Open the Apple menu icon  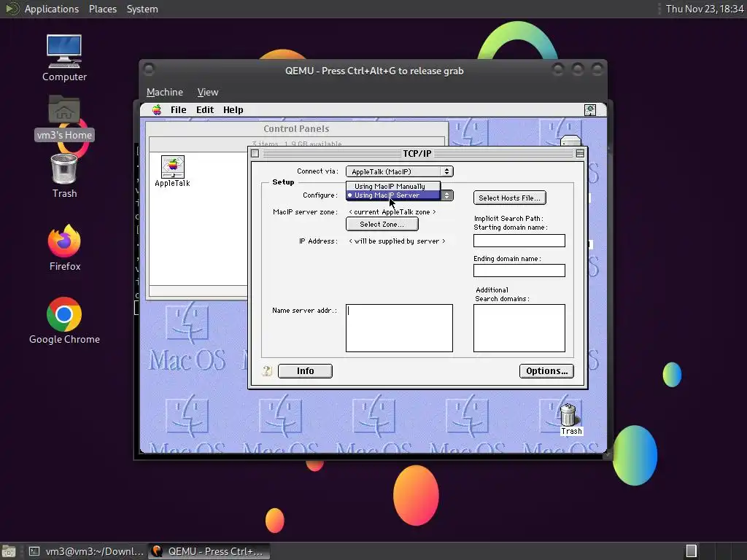157,110
